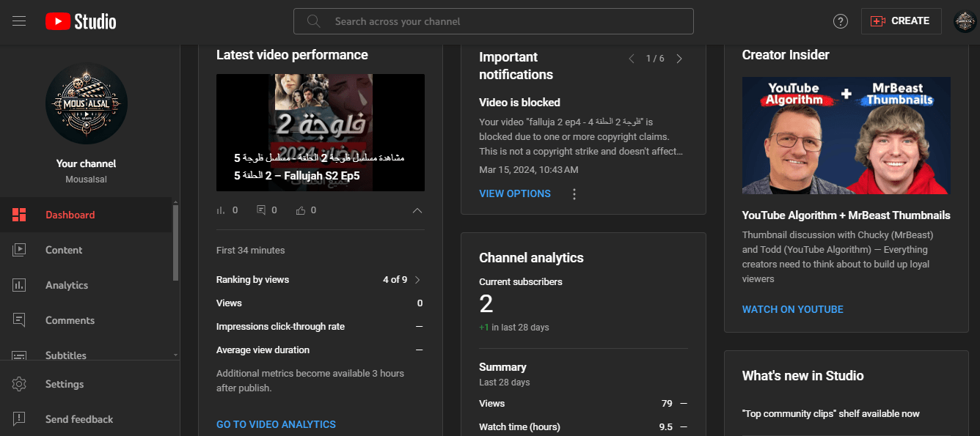980x436 pixels.
Task: Click the 'Channel analytics' heading
Action: point(531,258)
